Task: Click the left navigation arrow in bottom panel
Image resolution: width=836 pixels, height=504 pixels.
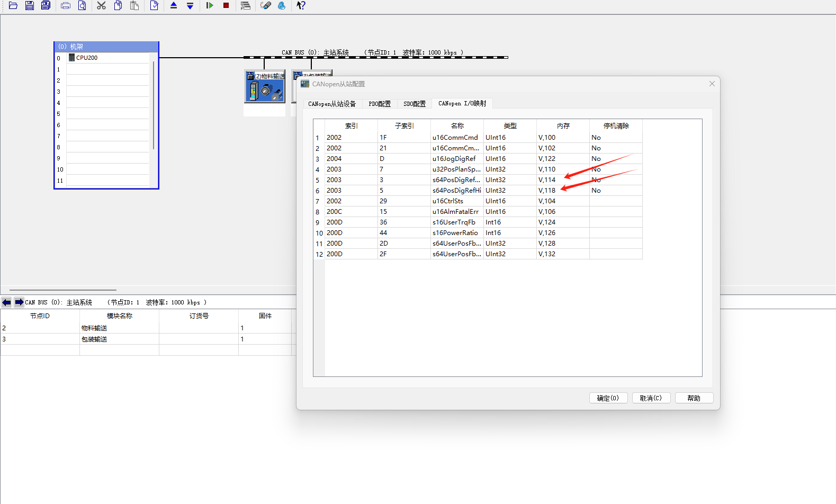Action: (x=6, y=302)
